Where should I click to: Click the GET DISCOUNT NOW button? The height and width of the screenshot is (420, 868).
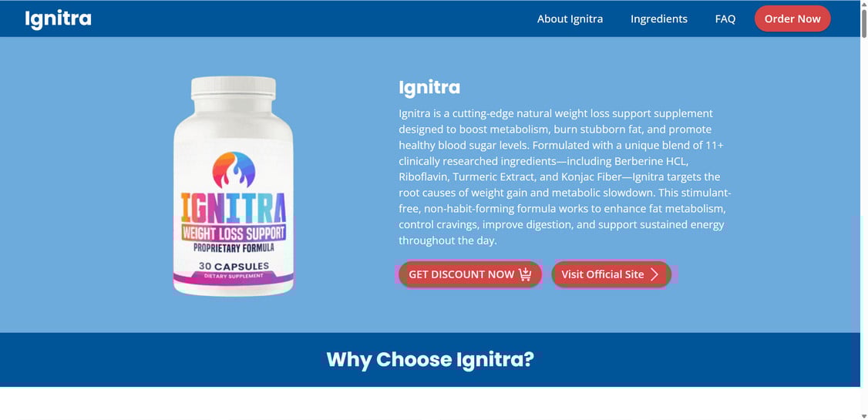470,274
